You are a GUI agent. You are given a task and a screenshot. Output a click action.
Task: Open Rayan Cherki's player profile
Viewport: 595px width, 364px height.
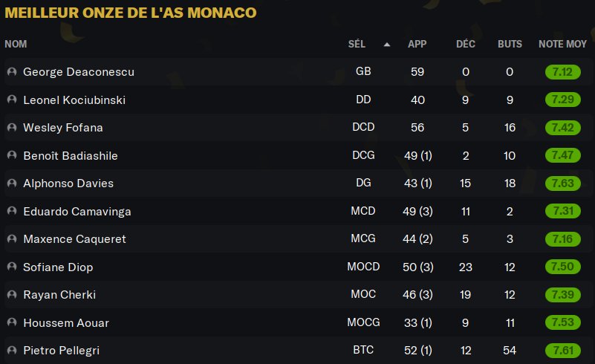[59, 295]
